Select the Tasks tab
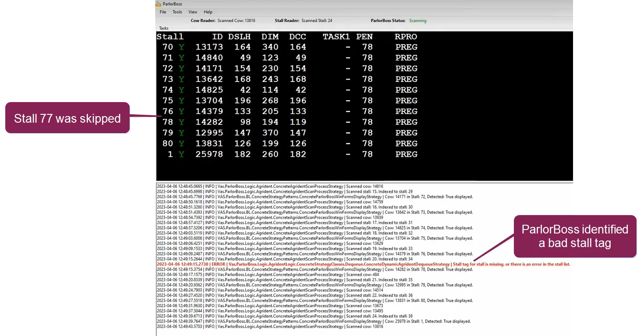 164,28
